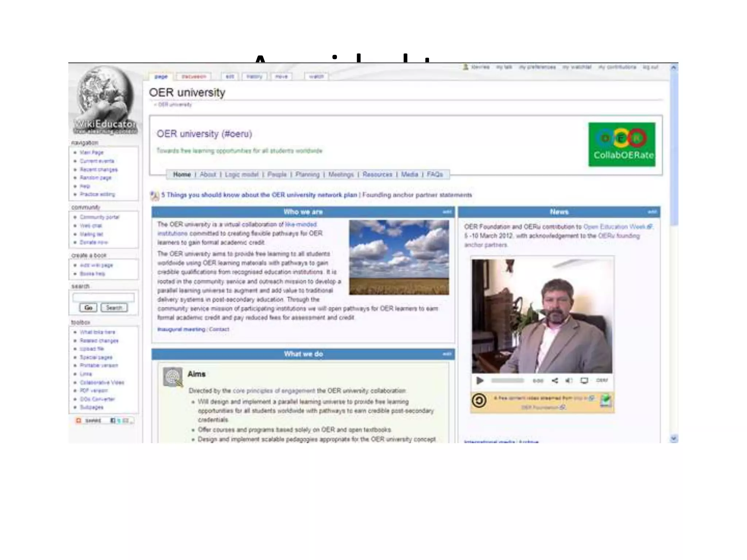Click the green download icon under video
The height and width of the screenshot is (560, 747).
(x=605, y=401)
